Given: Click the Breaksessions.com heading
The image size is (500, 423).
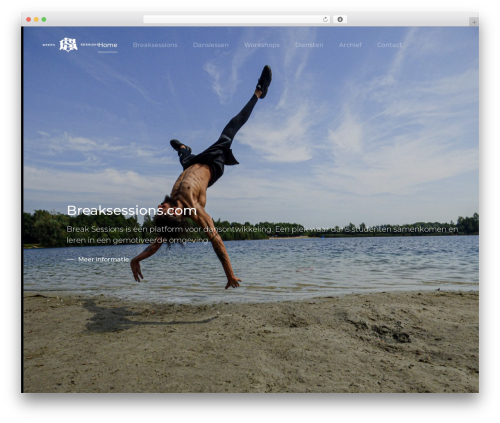Looking at the screenshot, I should pos(132,211).
